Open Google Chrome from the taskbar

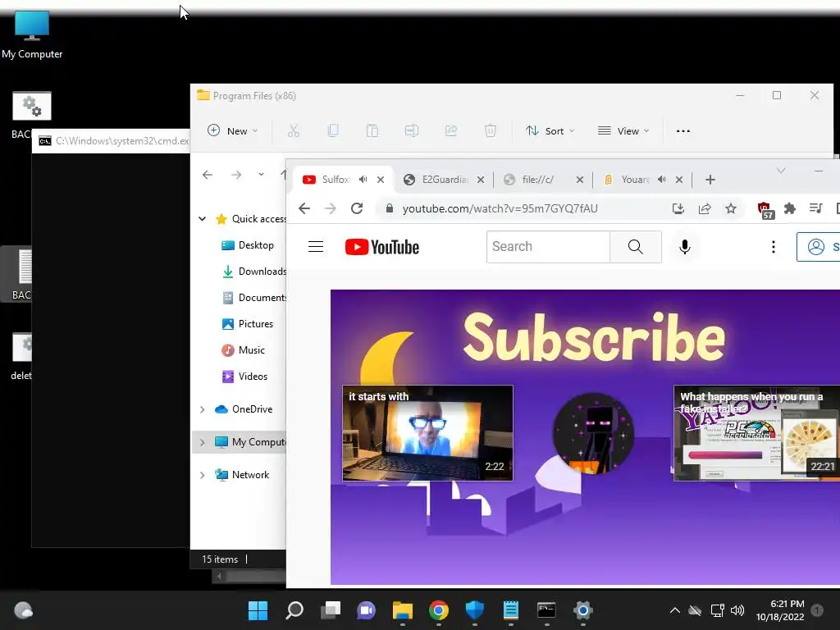[438, 610]
